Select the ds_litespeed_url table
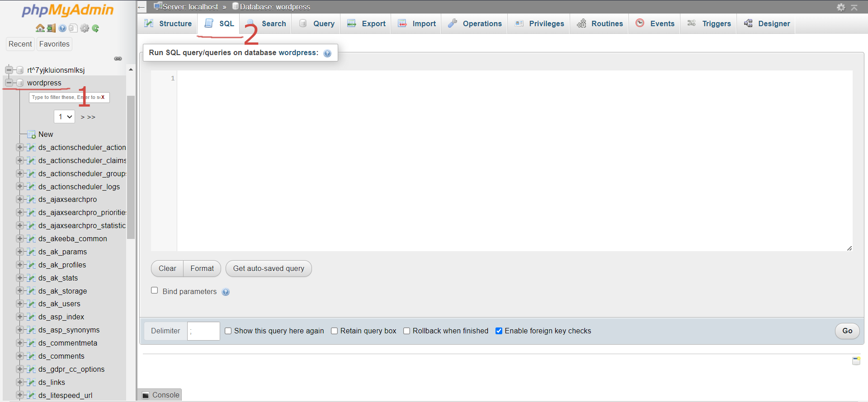 point(65,395)
